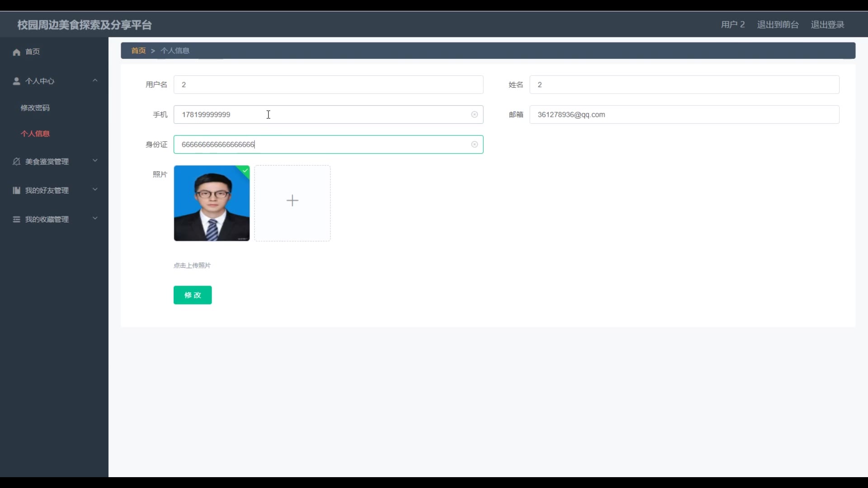Viewport: 868px width, 488px height.
Task: Click the 身份证 field label
Action: click(x=156, y=145)
